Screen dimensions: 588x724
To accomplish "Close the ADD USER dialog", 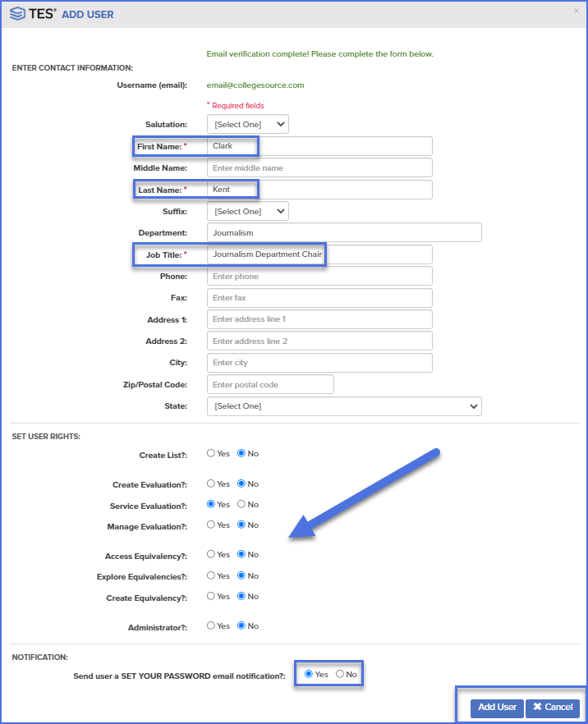I will (576, 10).
